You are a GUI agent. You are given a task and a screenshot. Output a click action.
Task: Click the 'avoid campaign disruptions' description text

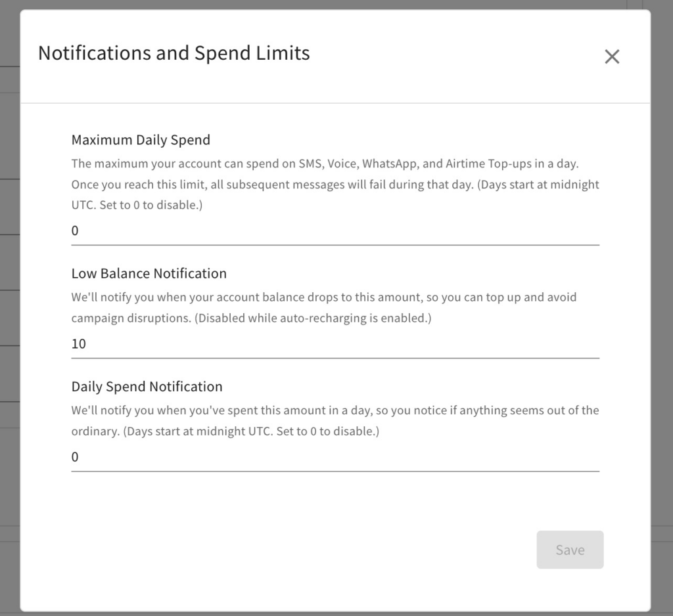click(131, 318)
